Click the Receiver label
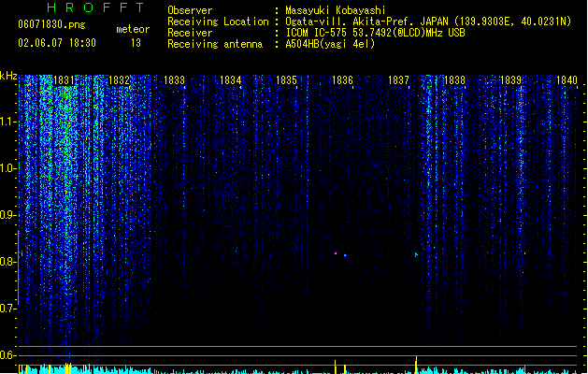The width and height of the screenshot is (588, 374). point(190,33)
